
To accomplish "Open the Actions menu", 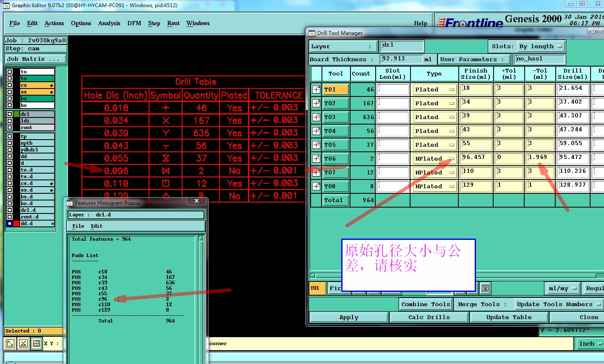I will pos(54,23).
